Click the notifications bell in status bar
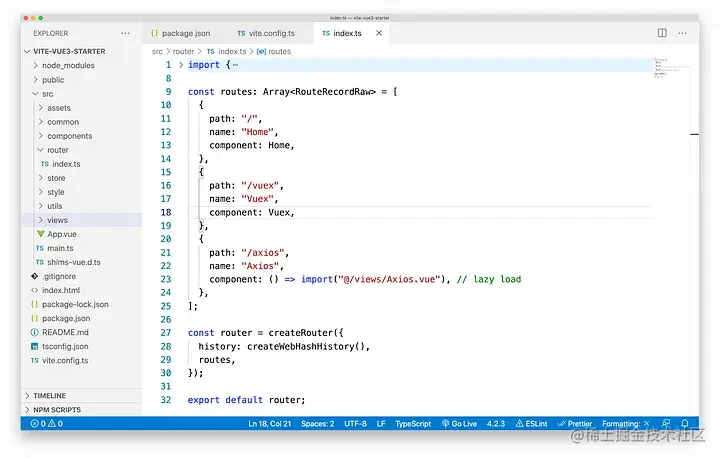The height and width of the screenshot is (458, 720). click(685, 424)
